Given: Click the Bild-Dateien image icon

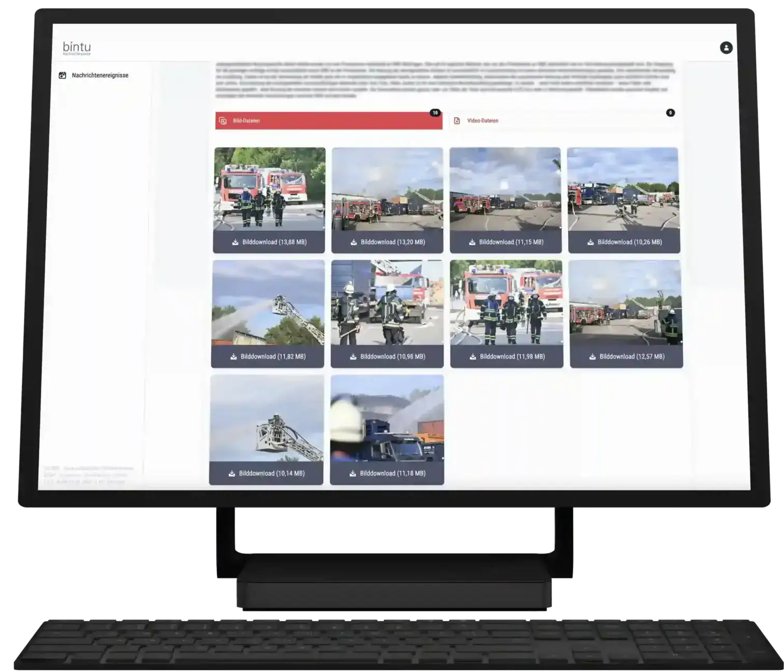Looking at the screenshot, I should coord(223,121).
